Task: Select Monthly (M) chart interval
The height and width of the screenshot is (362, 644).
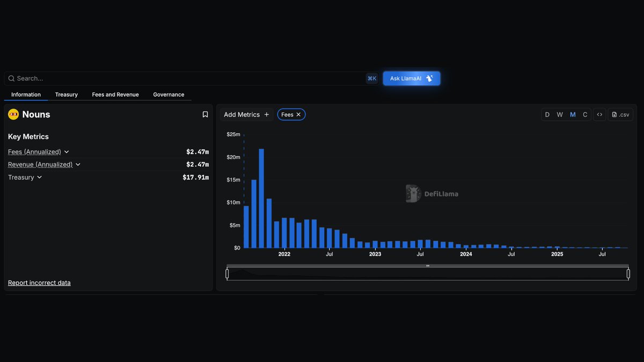Action: (573, 115)
